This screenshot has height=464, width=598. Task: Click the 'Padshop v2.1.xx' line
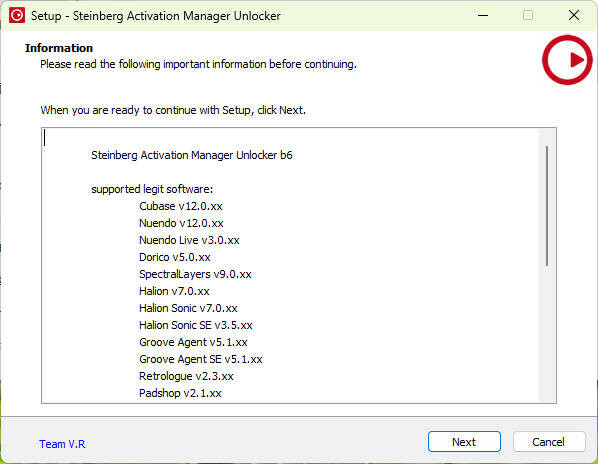(x=180, y=393)
